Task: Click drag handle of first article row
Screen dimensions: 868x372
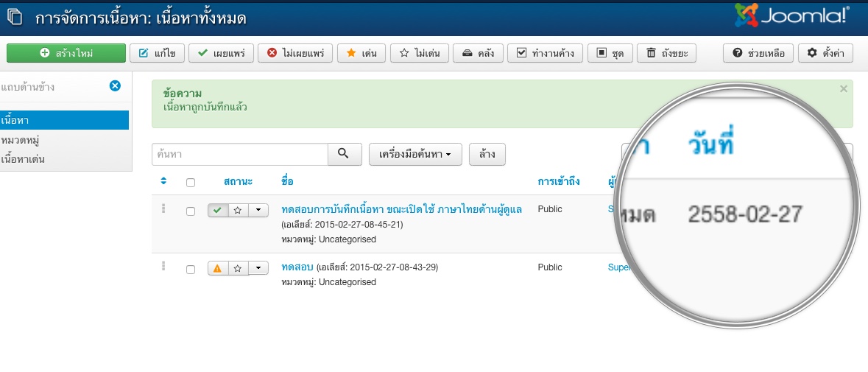Action: (x=163, y=208)
